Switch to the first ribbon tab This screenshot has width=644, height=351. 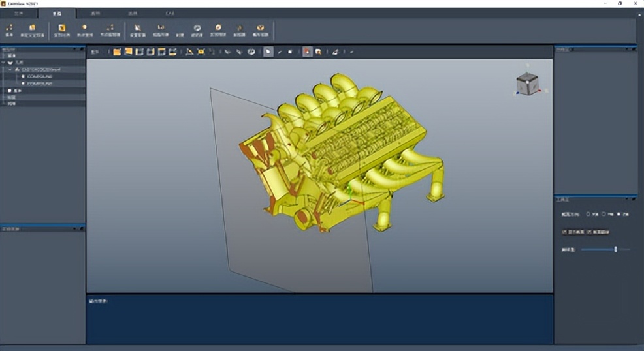pos(19,13)
